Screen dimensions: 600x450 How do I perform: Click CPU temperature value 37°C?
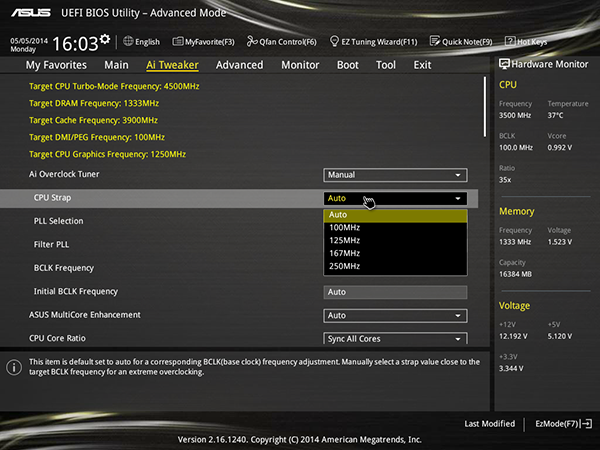point(555,115)
